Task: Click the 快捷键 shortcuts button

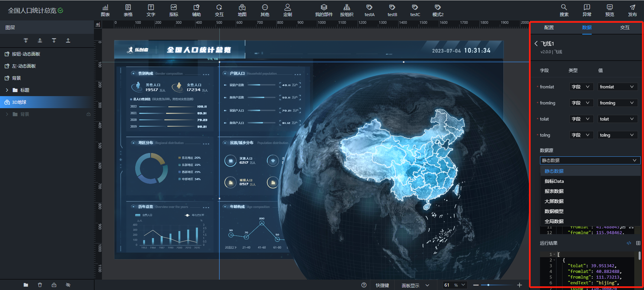Action: 382,285
